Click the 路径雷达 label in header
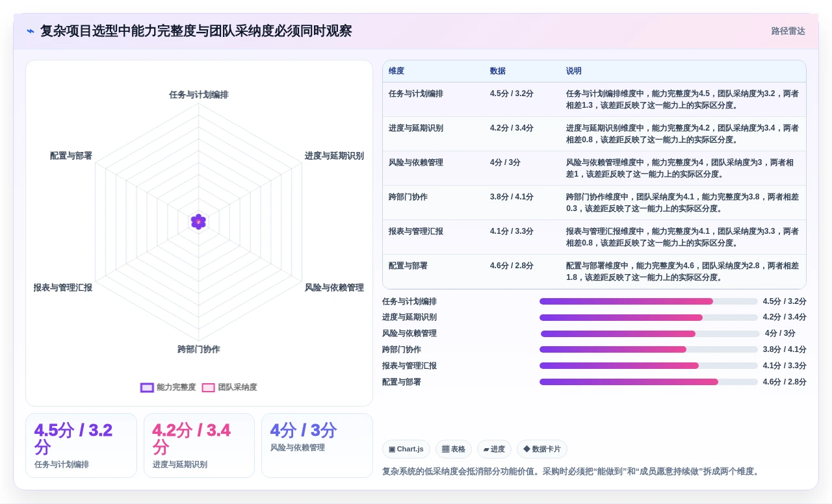832x504 pixels. point(788,31)
